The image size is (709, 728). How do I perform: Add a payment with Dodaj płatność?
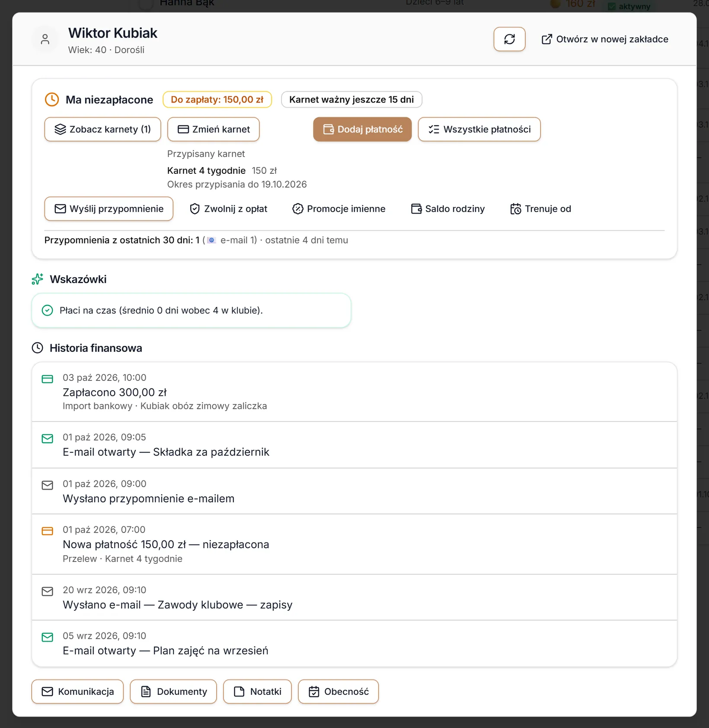pyautogui.click(x=362, y=129)
